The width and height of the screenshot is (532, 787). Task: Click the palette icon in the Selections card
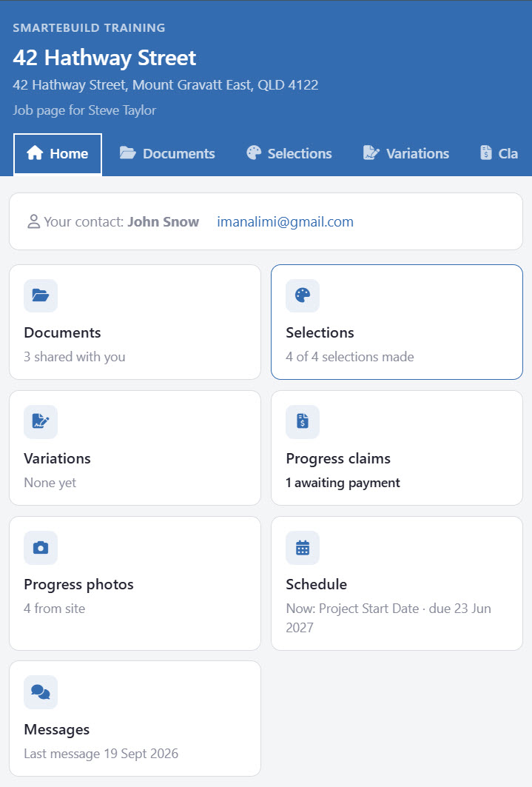click(303, 295)
